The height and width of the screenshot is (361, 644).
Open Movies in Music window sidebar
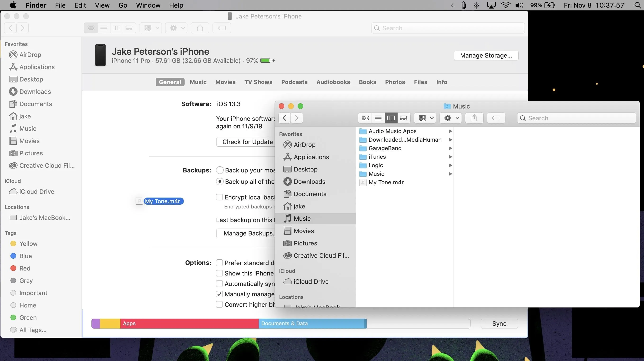tap(299, 231)
